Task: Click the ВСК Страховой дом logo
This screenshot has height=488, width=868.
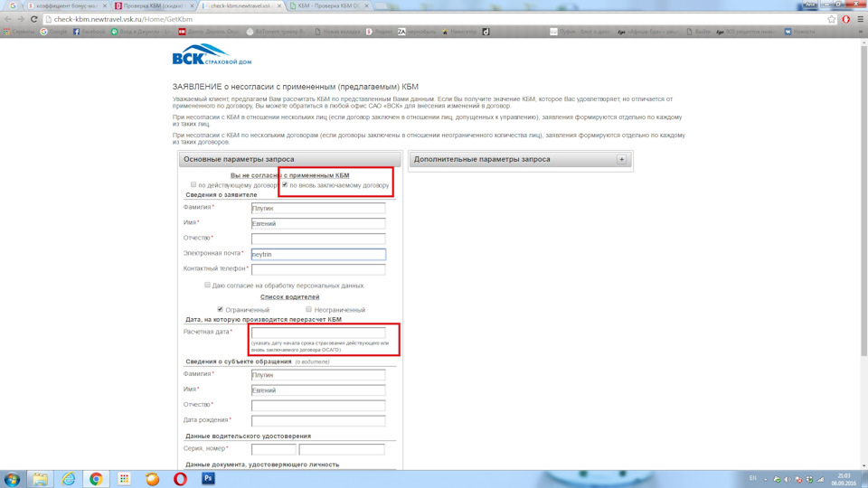Action: point(212,55)
